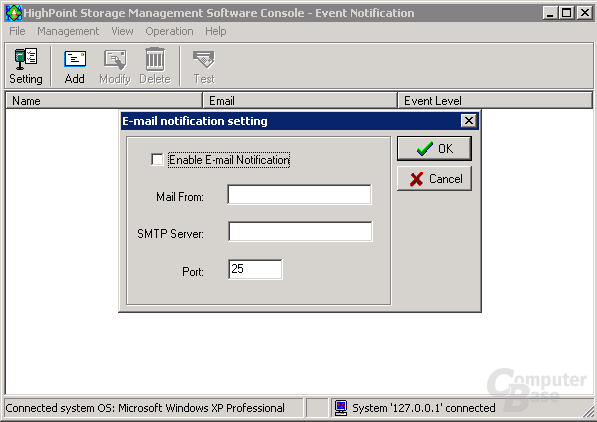Viewport: 597px width, 422px height.
Task: Click the Test email toolbar icon
Action: (x=204, y=66)
